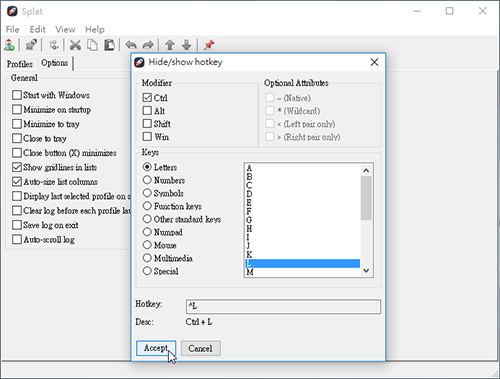Click the key list scroll down arrow
This screenshot has width=500, height=379.
[366, 270]
